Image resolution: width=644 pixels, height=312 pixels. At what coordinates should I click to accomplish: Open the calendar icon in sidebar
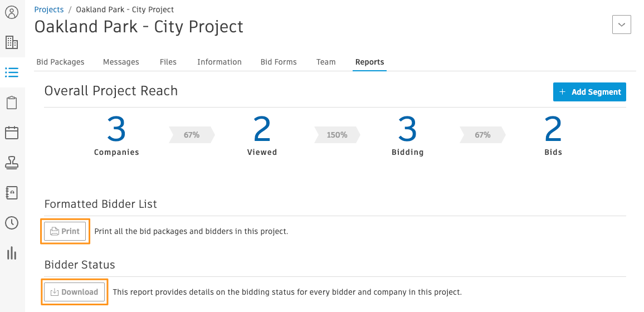(x=12, y=133)
